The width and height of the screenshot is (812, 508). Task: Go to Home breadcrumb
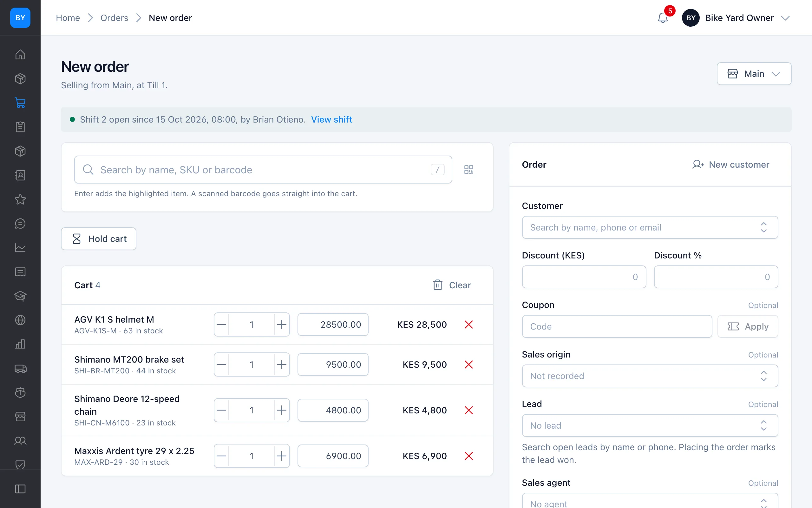(x=68, y=18)
